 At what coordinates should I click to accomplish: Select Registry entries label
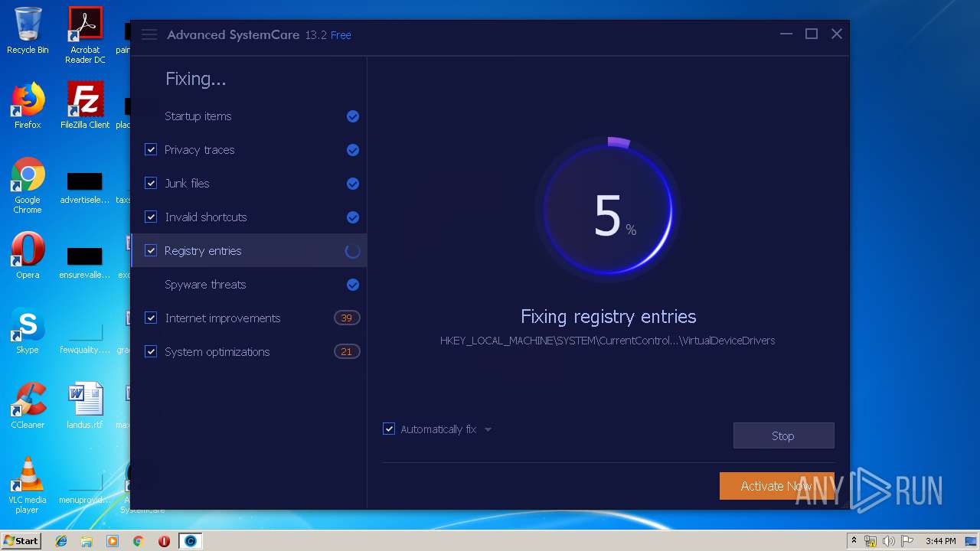(203, 251)
